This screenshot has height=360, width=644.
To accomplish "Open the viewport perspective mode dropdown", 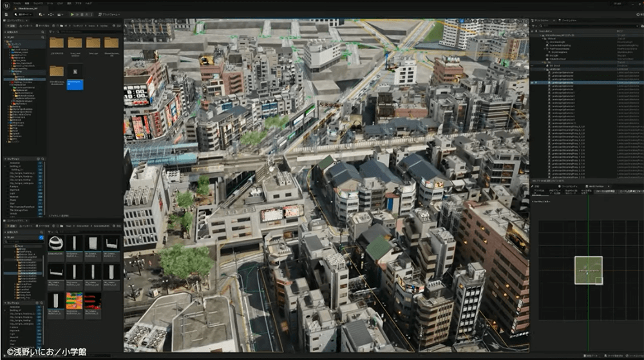I will (x=142, y=21).
